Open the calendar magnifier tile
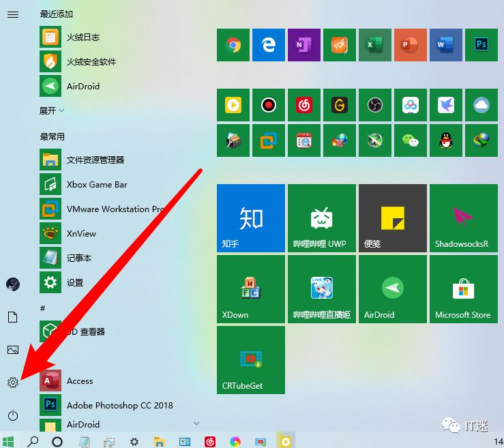504x448 pixels. [304, 140]
